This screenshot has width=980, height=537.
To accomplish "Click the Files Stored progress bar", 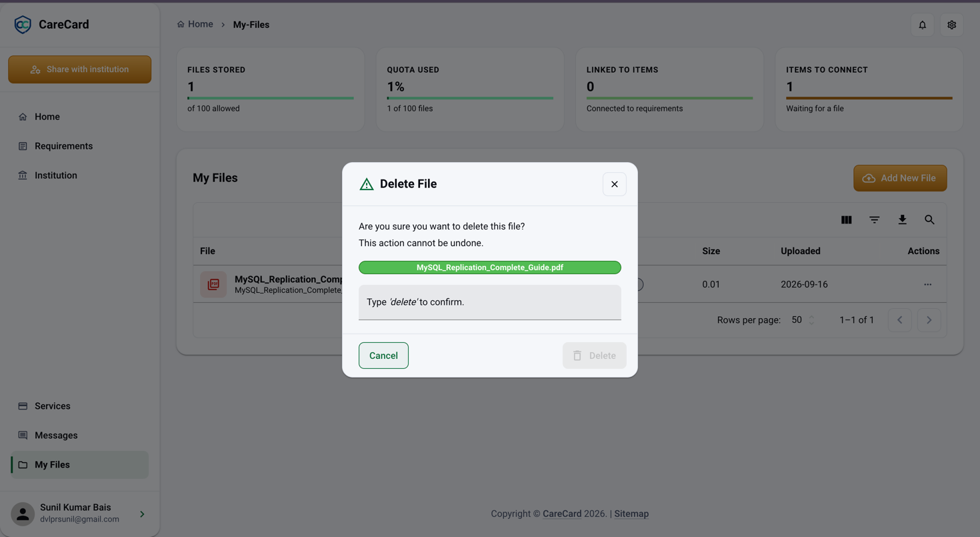I will [x=271, y=98].
